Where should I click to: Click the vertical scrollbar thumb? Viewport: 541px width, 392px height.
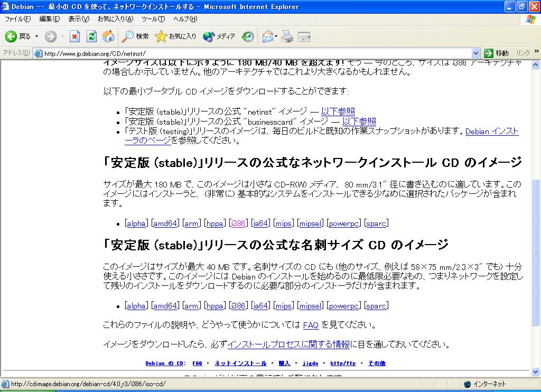(x=536, y=253)
